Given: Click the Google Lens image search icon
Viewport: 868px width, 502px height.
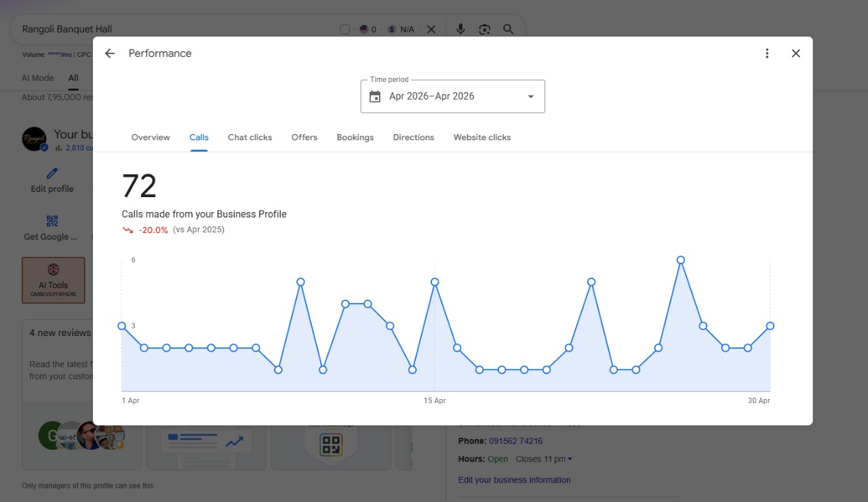Looking at the screenshot, I should coord(484,29).
